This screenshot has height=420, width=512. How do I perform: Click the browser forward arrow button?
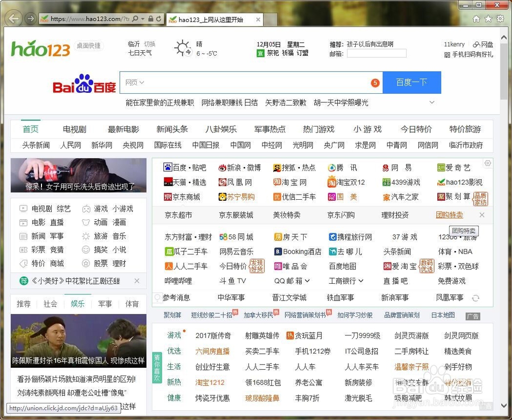click(30, 18)
